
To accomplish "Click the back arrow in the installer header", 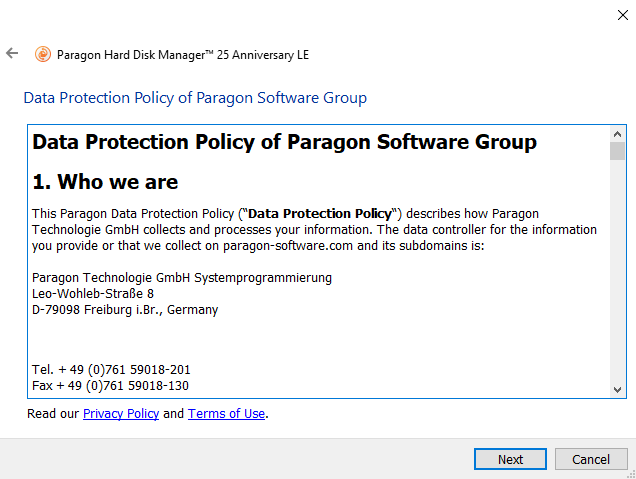I will tap(12, 53).
